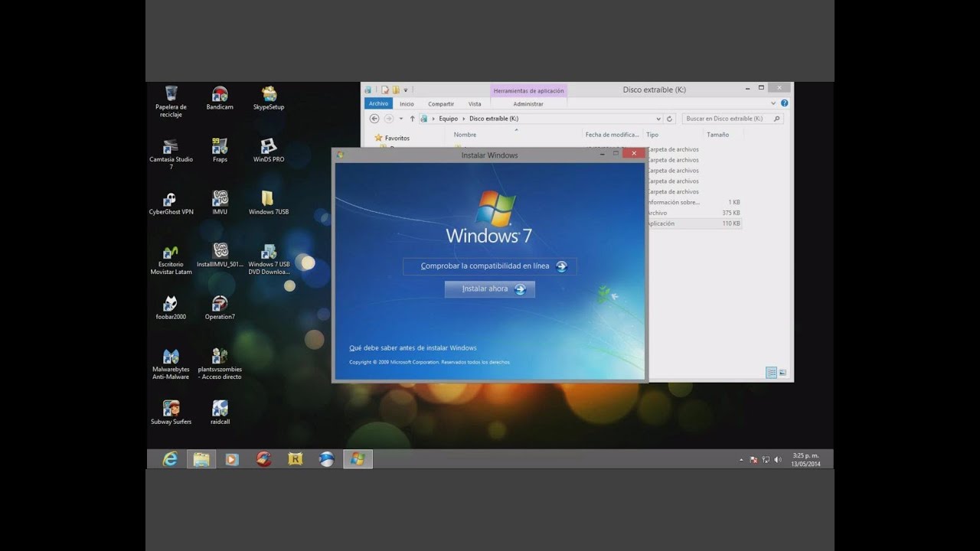Select the Subway Surfers desktop icon
Image resolution: width=980 pixels, height=551 pixels.
pyautogui.click(x=171, y=412)
